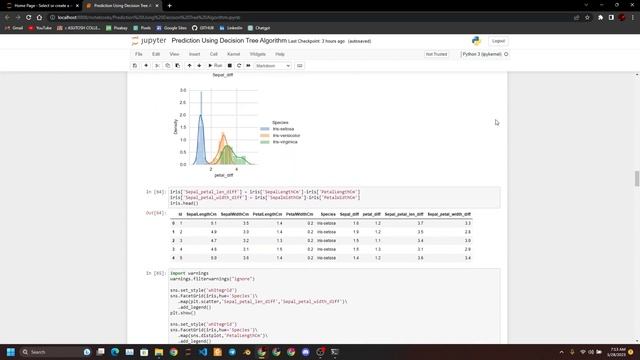Viewport: 640px width, 360px height.
Task: Click the taskbar Search box
Action: tap(51, 352)
